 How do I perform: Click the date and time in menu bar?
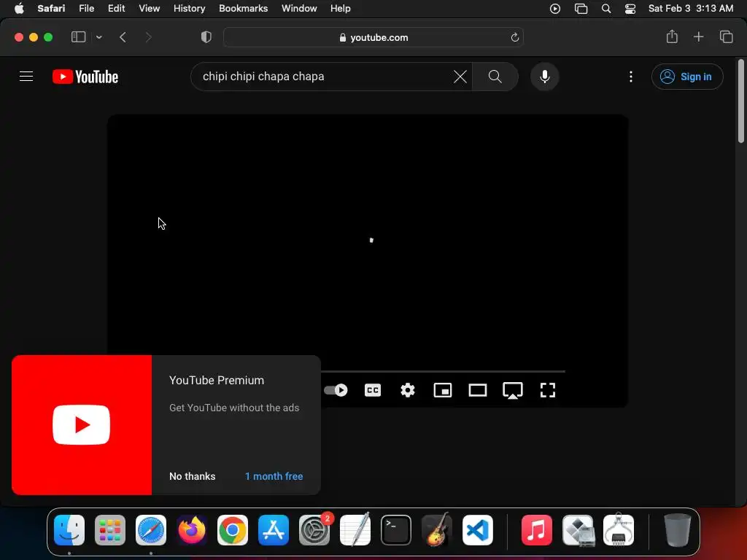coord(690,8)
